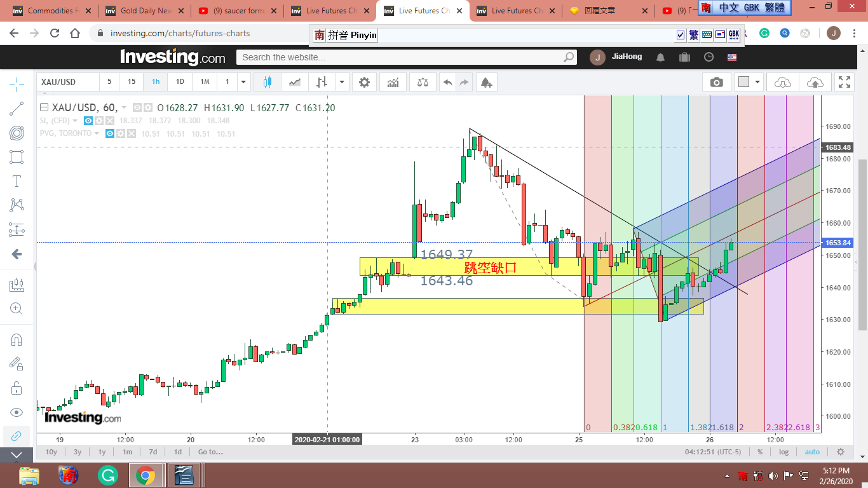Create an alert with the bell-plus icon

[486, 82]
